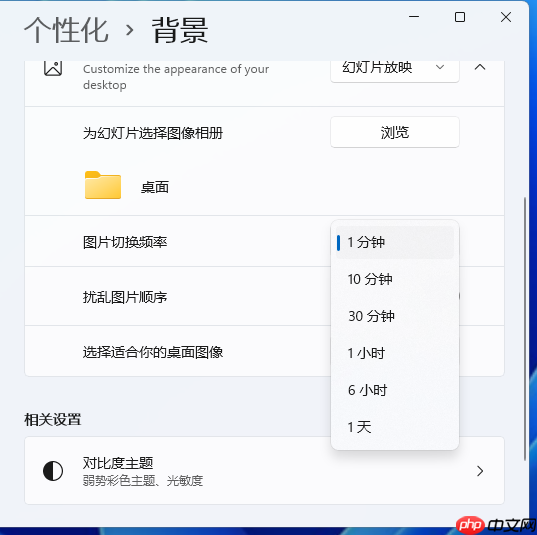Close the settings window
The height and width of the screenshot is (535, 537).
[x=506, y=17]
